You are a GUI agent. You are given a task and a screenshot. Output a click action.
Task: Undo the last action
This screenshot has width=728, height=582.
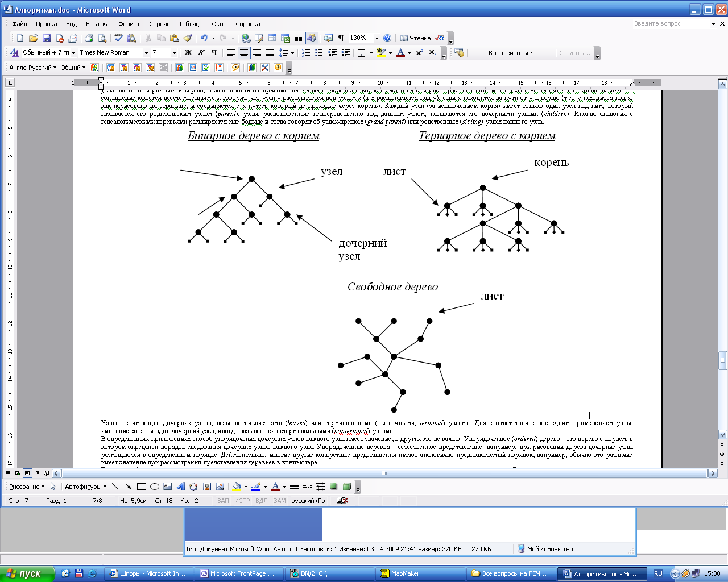(x=204, y=38)
